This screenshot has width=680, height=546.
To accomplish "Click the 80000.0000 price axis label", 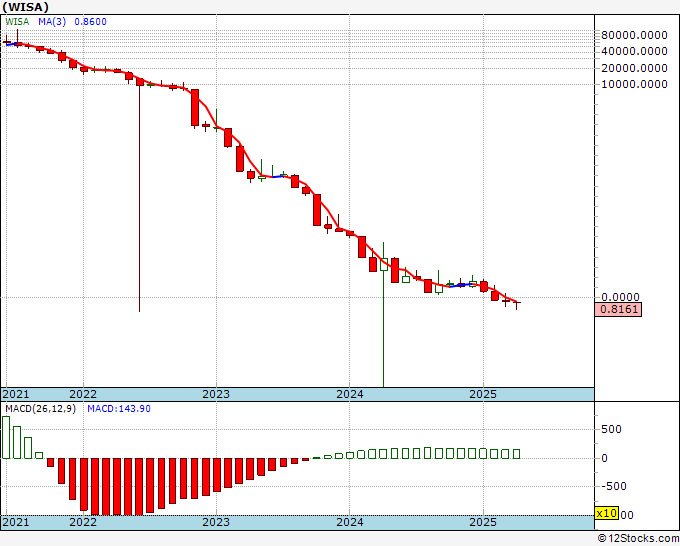I will [634, 35].
